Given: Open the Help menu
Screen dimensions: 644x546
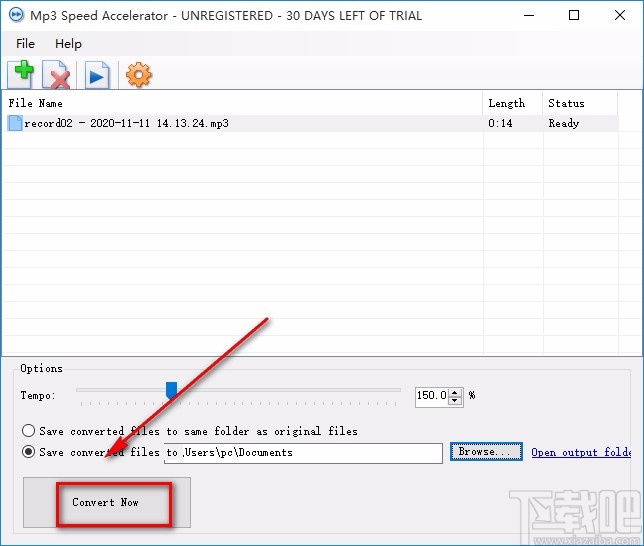Looking at the screenshot, I should click(68, 44).
